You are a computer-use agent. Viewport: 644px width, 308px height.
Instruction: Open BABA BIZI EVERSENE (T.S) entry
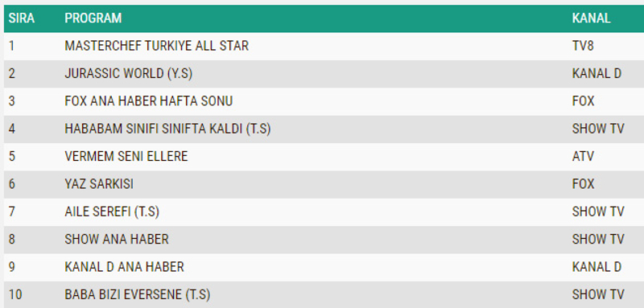137,294
